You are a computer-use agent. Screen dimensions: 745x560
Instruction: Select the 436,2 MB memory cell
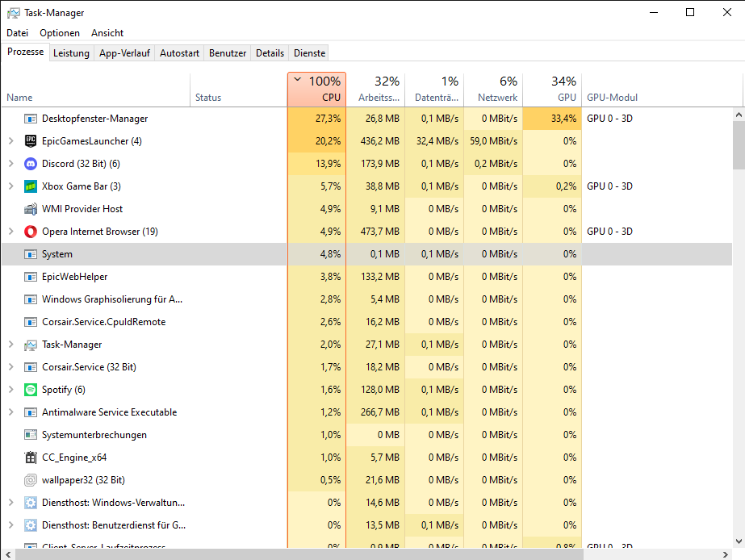375,141
